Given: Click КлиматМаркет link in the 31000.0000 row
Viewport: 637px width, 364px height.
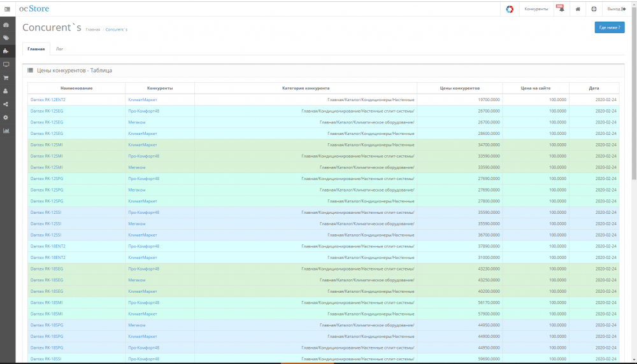Looking at the screenshot, I should point(143,258).
